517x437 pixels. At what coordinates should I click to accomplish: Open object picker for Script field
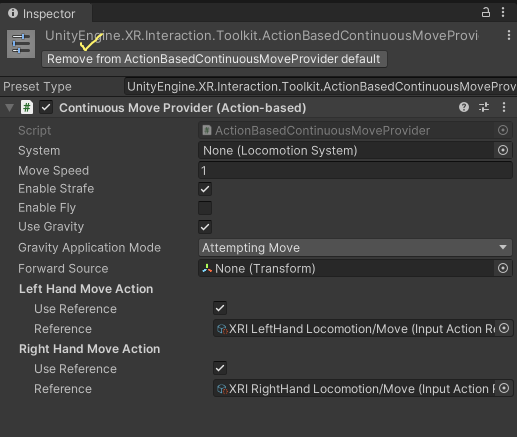(503, 130)
